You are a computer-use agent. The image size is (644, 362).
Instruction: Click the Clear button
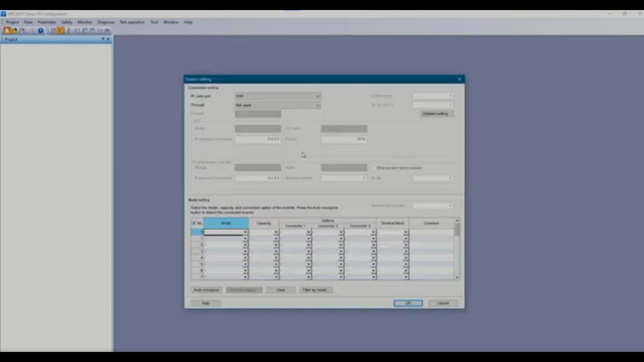(281, 290)
